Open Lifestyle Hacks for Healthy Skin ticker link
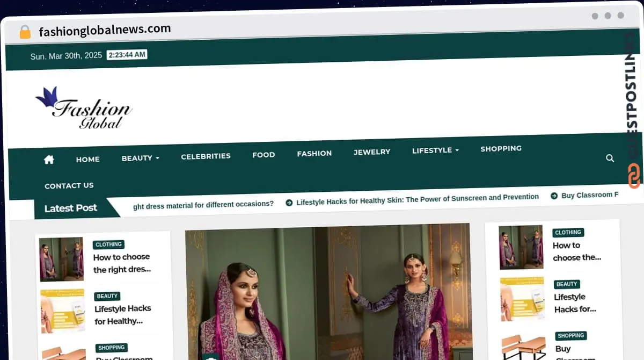This screenshot has width=644, height=360. [x=418, y=198]
